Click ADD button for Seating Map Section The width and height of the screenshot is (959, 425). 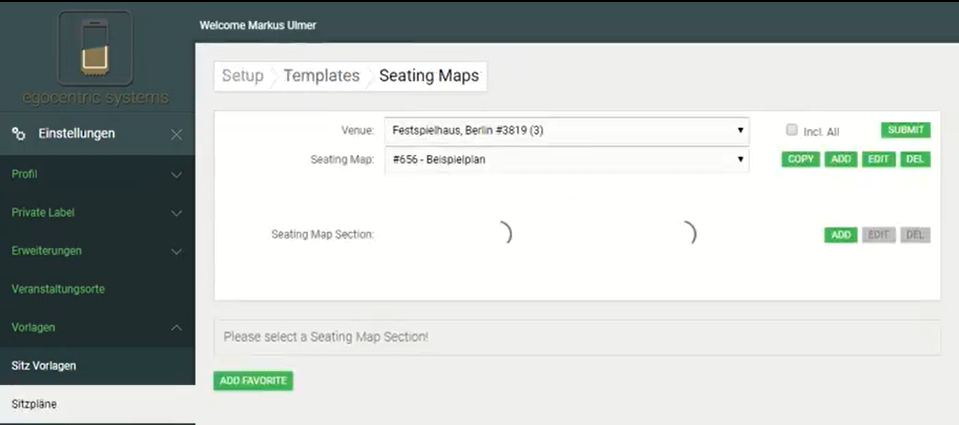(x=841, y=235)
